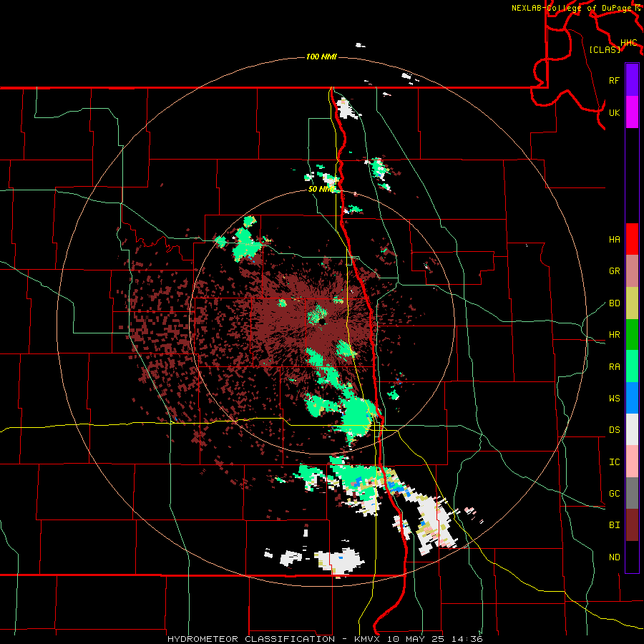The image size is (644, 644).
Task: Click the "RF" legend label
Action: (x=614, y=80)
